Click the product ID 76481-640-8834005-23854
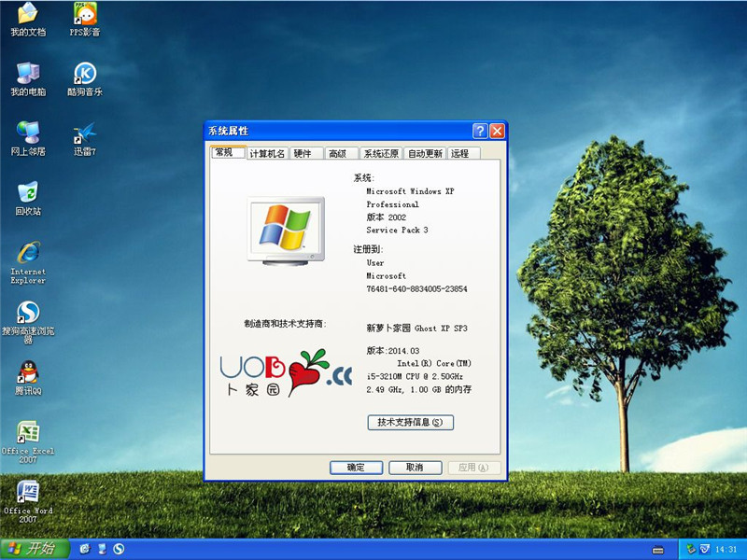The width and height of the screenshot is (747, 560). tap(416, 289)
